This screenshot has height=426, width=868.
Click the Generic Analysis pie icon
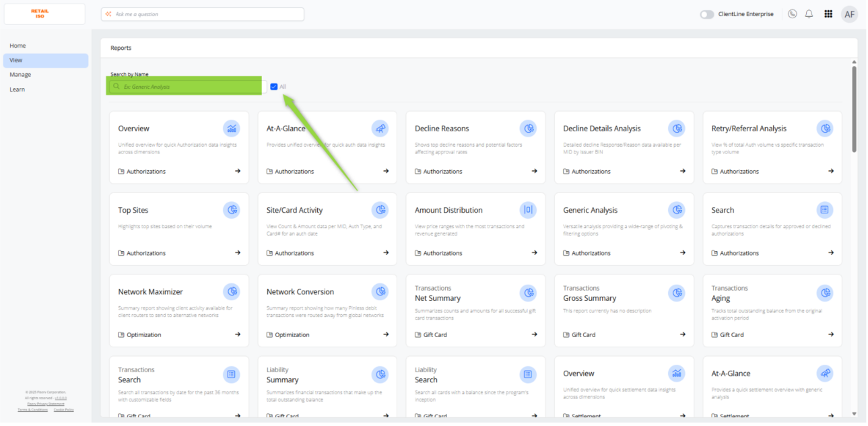[677, 210]
